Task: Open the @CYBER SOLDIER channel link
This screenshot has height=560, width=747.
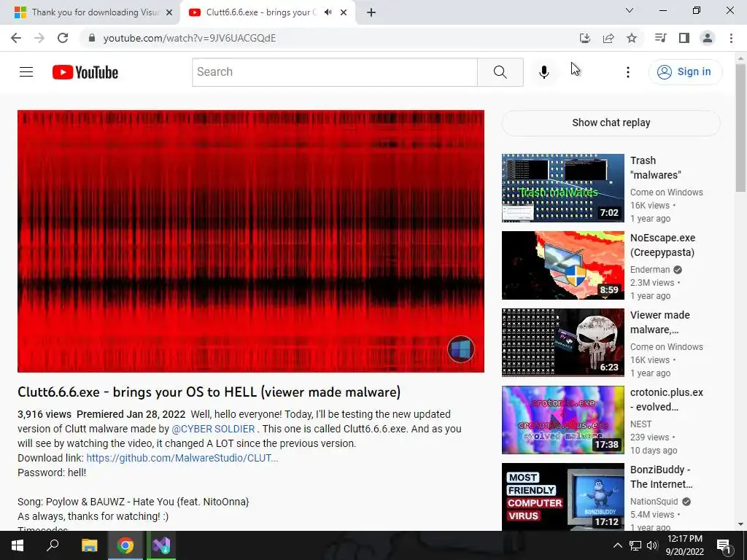Action: pos(213,429)
